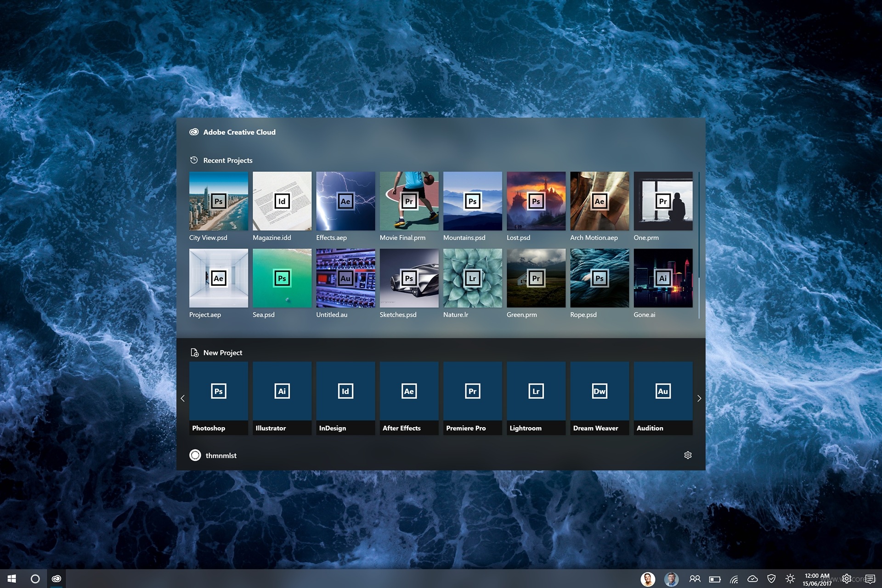
Task: Open the Untitled.au audio project
Action: 345,278
